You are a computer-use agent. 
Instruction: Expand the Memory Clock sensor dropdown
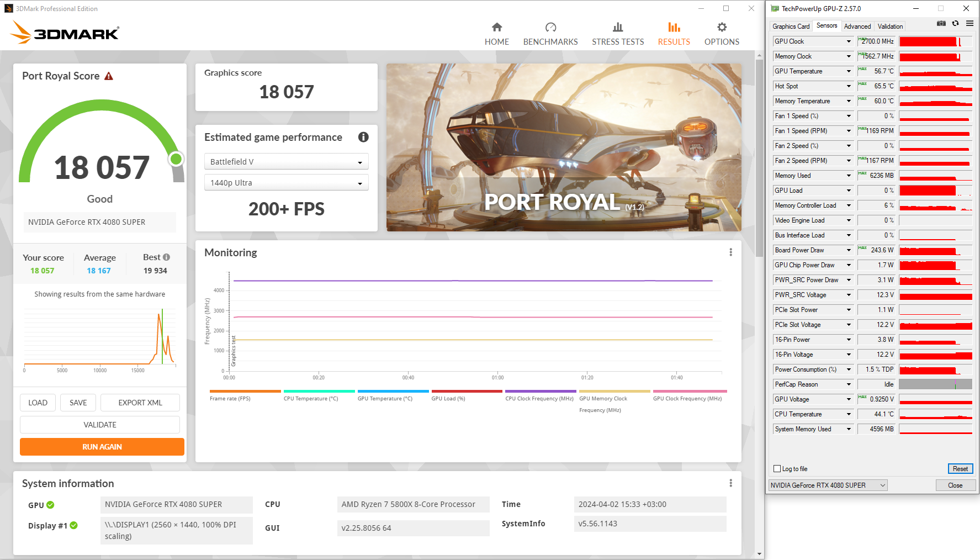click(849, 56)
